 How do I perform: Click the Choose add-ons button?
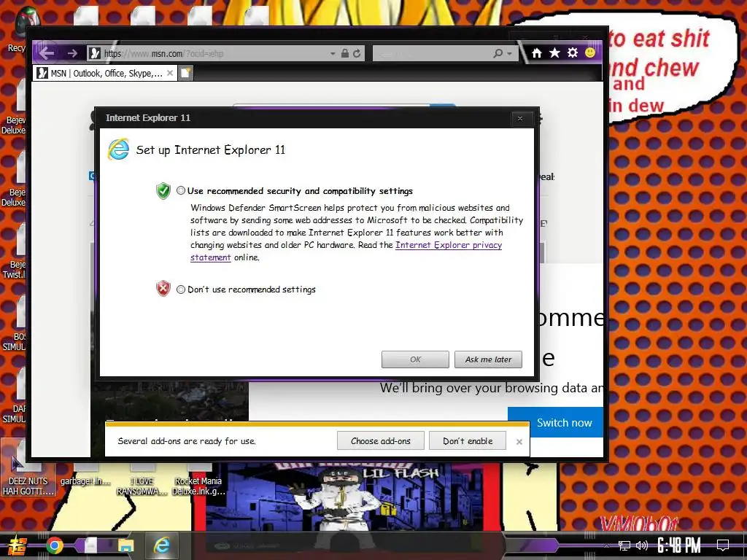(x=381, y=441)
